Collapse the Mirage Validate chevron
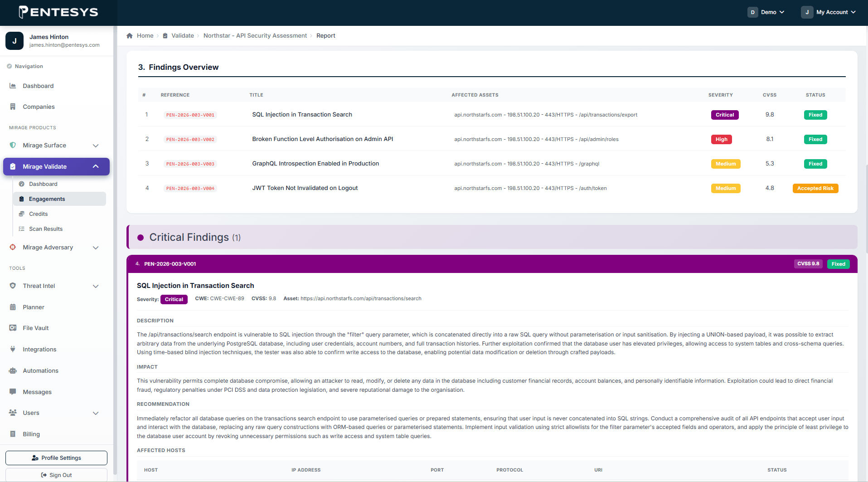Image resolution: width=868 pixels, height=482 pixels. point(96,166)
